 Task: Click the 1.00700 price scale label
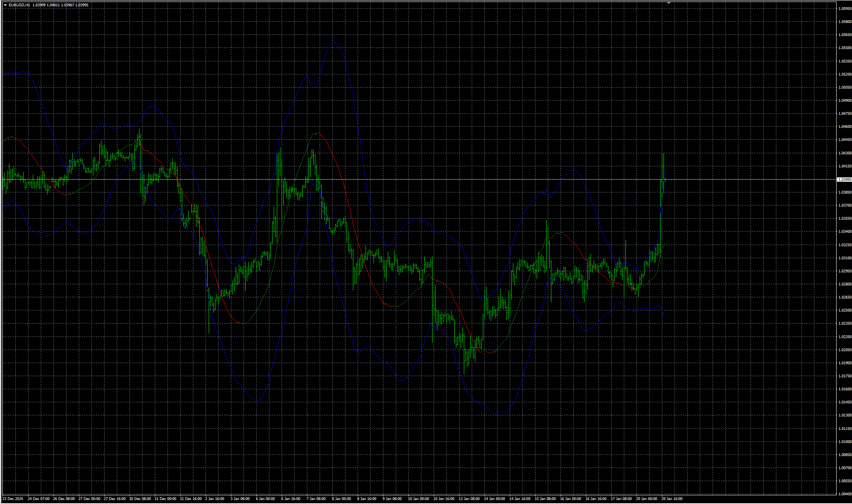click(x=845, y=468)
